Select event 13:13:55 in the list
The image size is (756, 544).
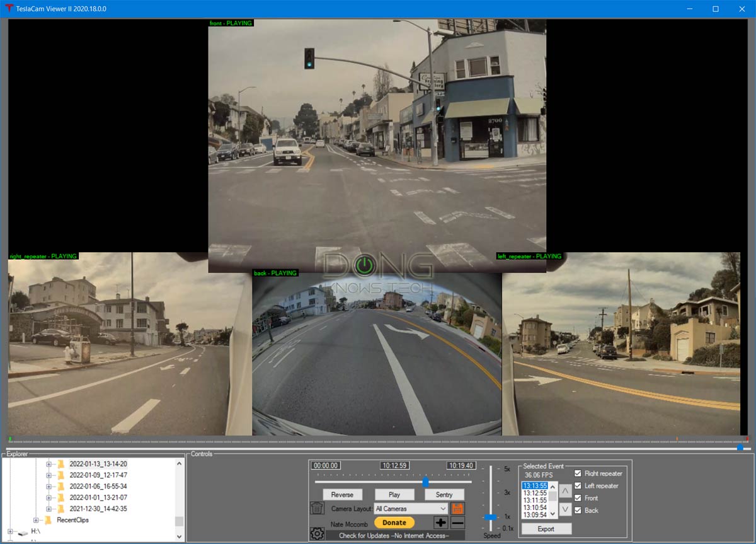[x=535, y=485]
